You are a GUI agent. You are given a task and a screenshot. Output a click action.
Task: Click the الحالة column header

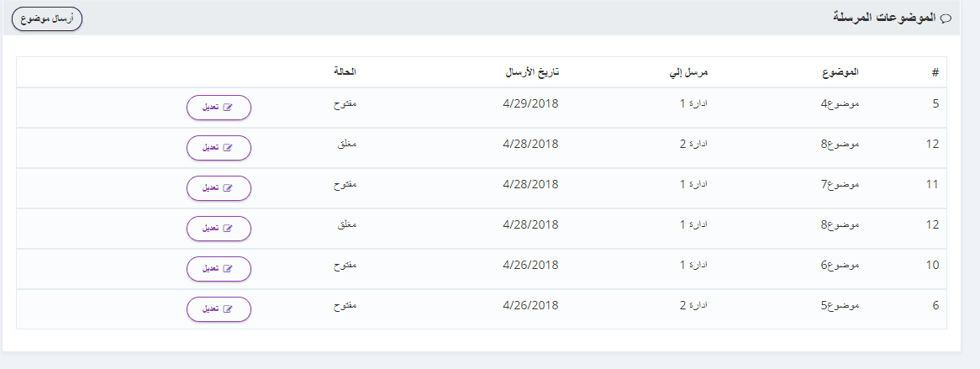345,72
